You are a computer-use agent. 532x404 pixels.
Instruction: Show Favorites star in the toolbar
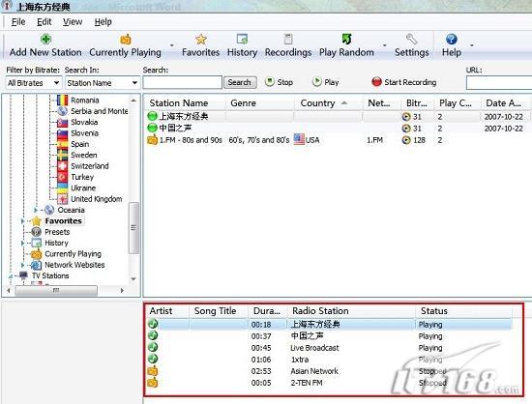click(x=201, y=40)
